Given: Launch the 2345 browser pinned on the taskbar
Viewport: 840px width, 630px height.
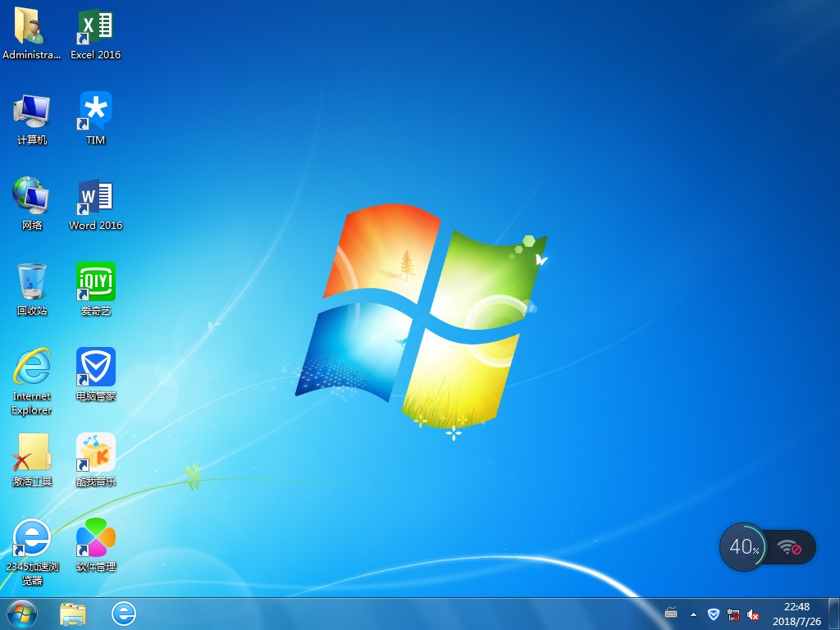Looking at the screenshot, I should click(x=124, y=614).
